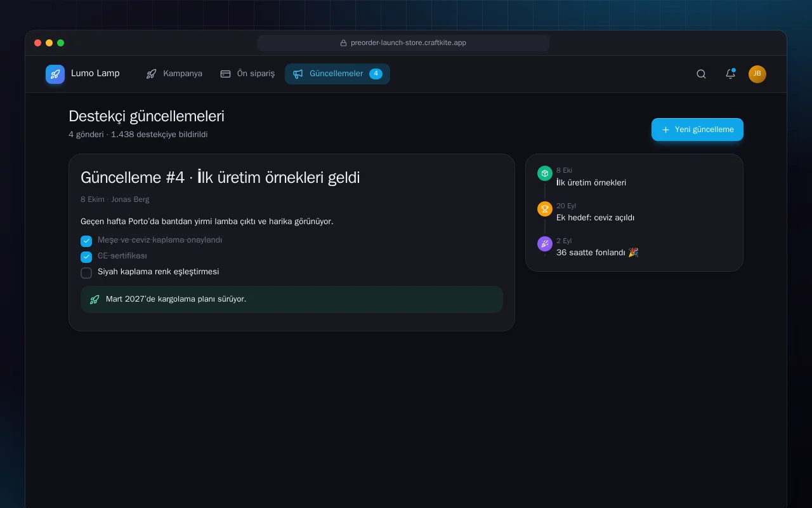This screenshot has width=812, height=508.
Task: Uncheck the "CE sertifikası" checkbox
Action: (x=86, y=257)
